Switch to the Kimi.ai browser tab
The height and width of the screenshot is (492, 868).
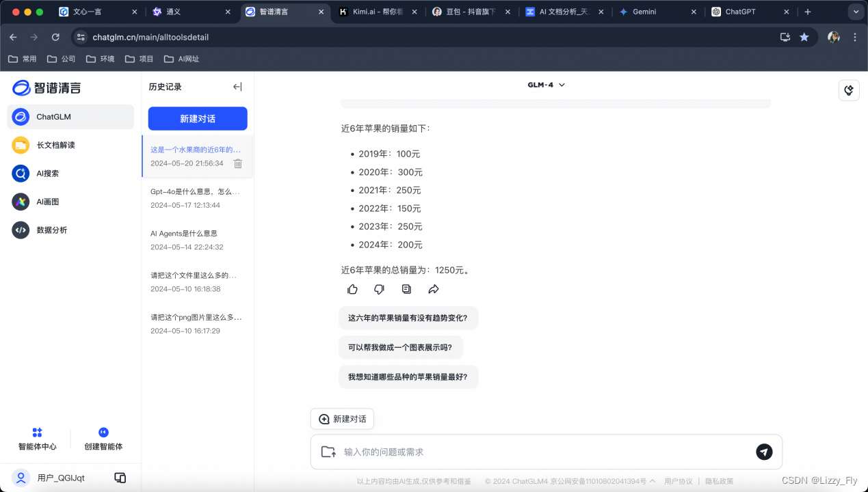(x=369, y=12)
